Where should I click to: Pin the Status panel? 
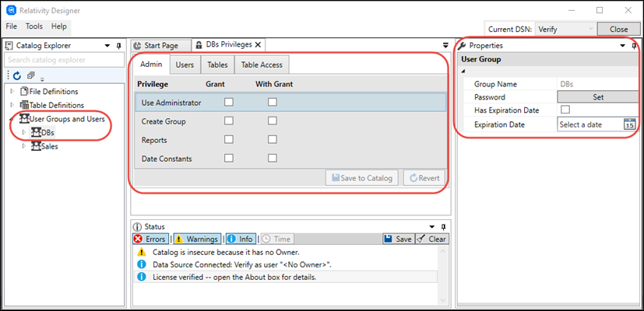444,226
